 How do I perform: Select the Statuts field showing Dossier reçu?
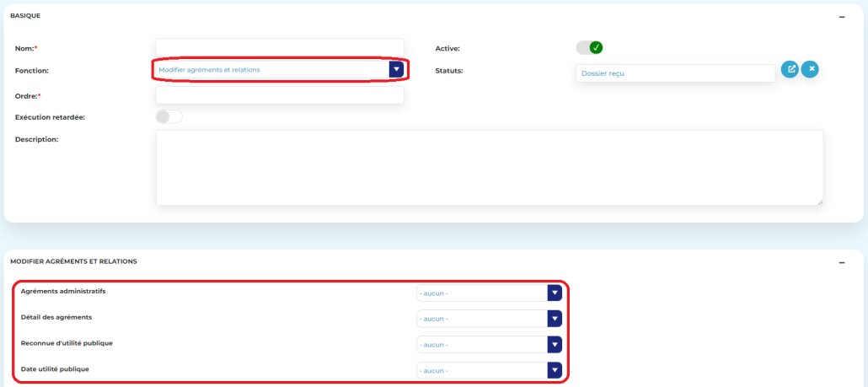(x=674, y=73)
